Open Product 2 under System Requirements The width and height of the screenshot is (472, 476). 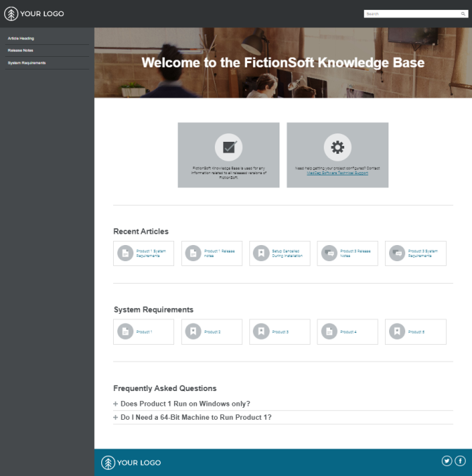point(212,331)
